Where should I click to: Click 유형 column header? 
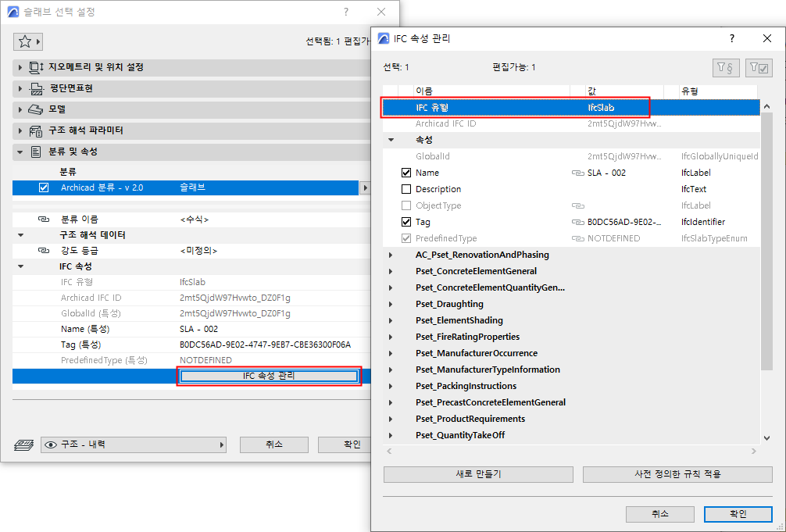[x=717, y=91]
